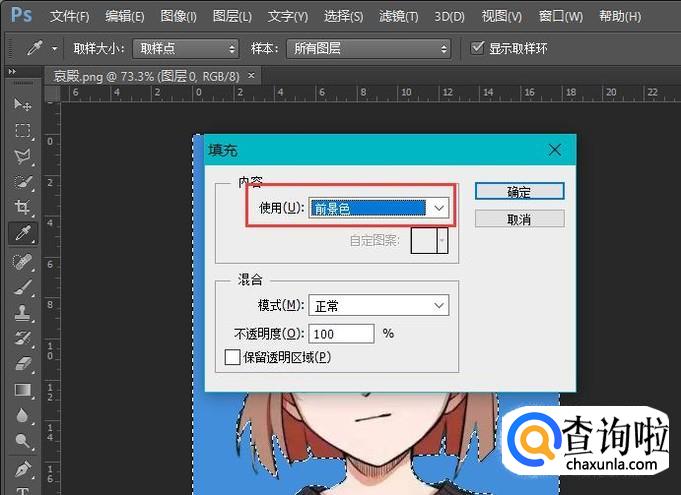Open the 编辑(E) menu
The image size is (681, 495).
tap(125, 16)
